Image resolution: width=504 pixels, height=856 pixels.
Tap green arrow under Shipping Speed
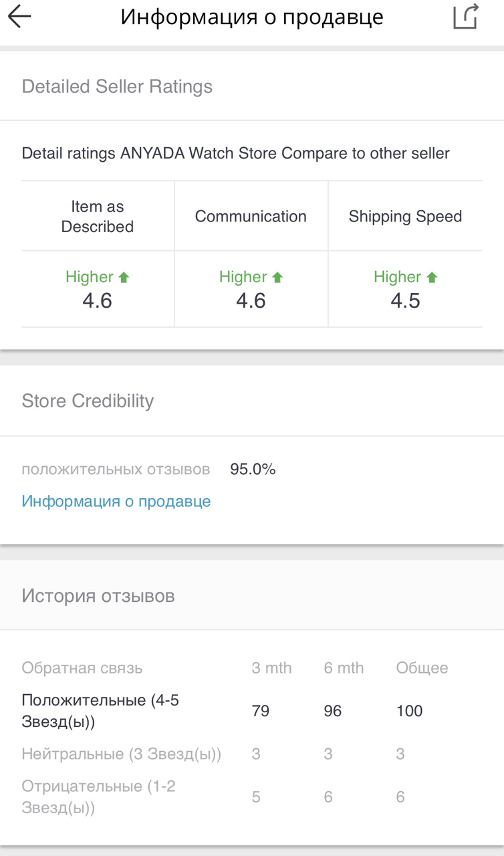tap(432, 277)
